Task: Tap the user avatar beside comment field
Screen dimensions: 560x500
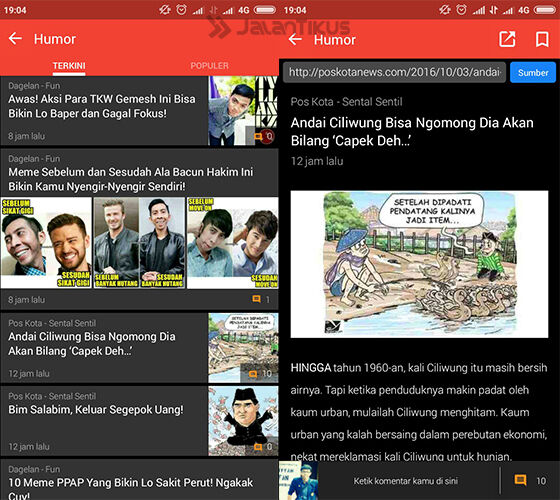Action: [x=299, y=480]
